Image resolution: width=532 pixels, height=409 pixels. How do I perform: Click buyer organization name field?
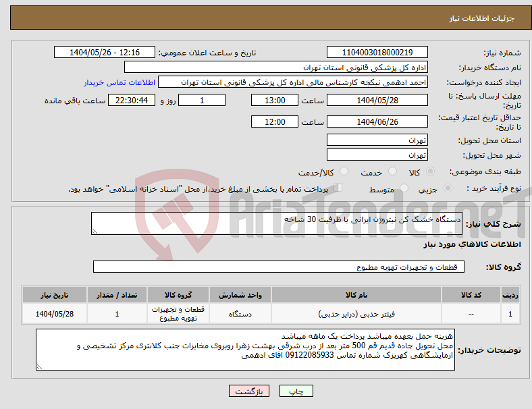point(276,67)
